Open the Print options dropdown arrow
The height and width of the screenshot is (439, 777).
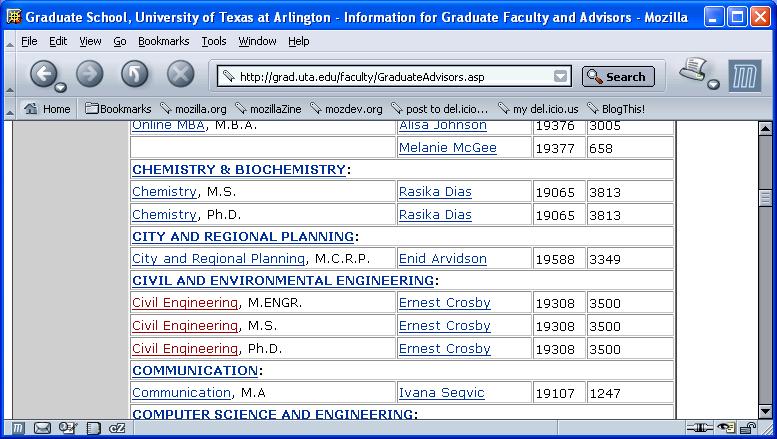click(x=714, y=84)
